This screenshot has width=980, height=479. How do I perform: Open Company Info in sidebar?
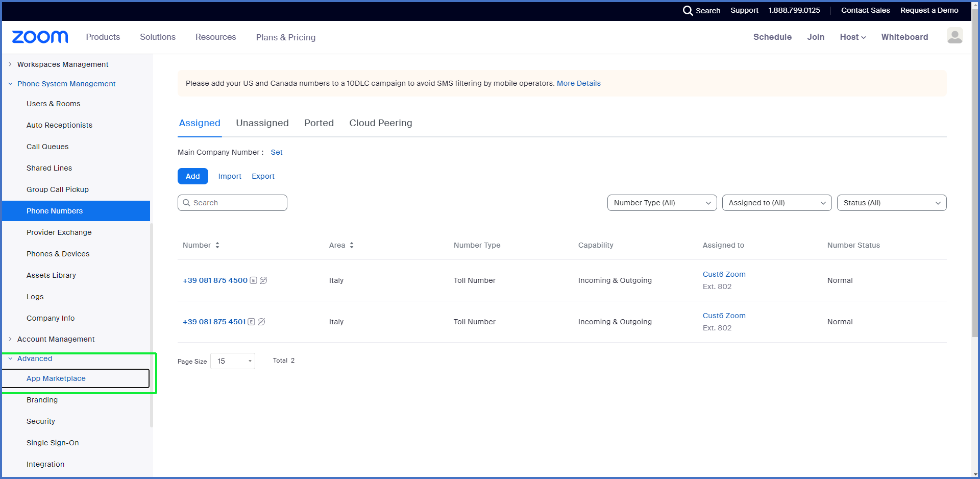point(51,318)
